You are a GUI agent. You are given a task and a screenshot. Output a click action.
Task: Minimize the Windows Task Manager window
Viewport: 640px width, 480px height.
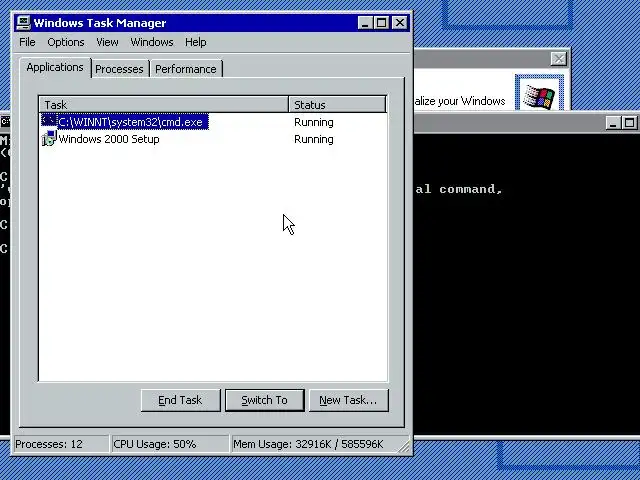tap(365, 22)
